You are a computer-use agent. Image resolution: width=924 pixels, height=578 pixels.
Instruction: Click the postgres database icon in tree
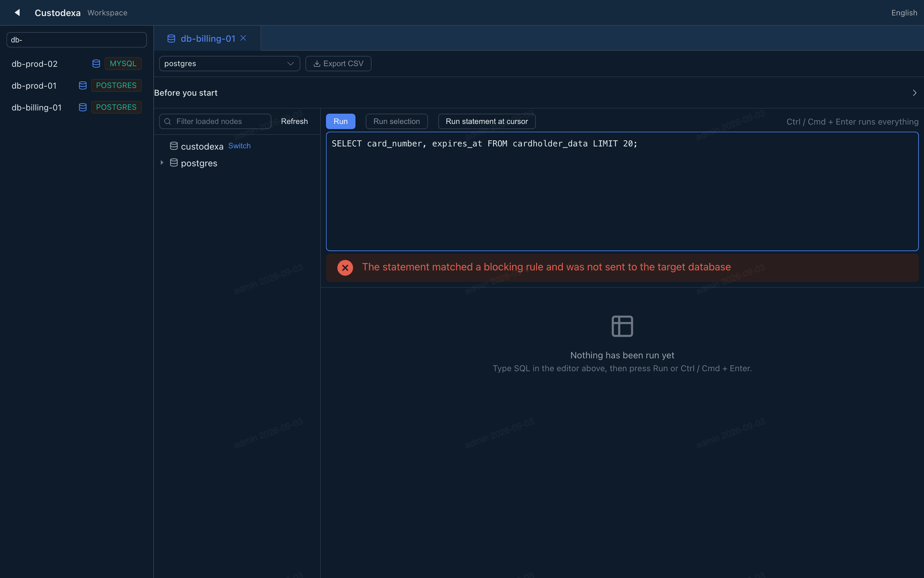[x=174, y=163]
